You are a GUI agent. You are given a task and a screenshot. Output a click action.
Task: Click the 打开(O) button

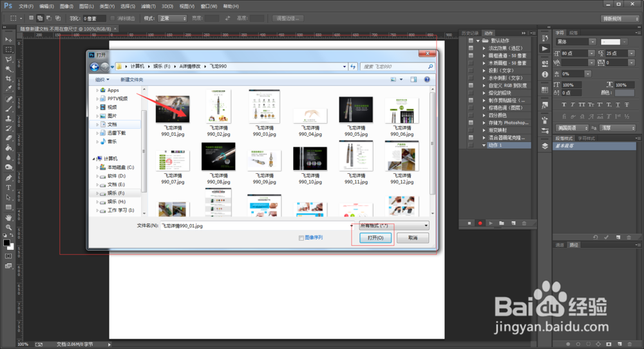375,238
